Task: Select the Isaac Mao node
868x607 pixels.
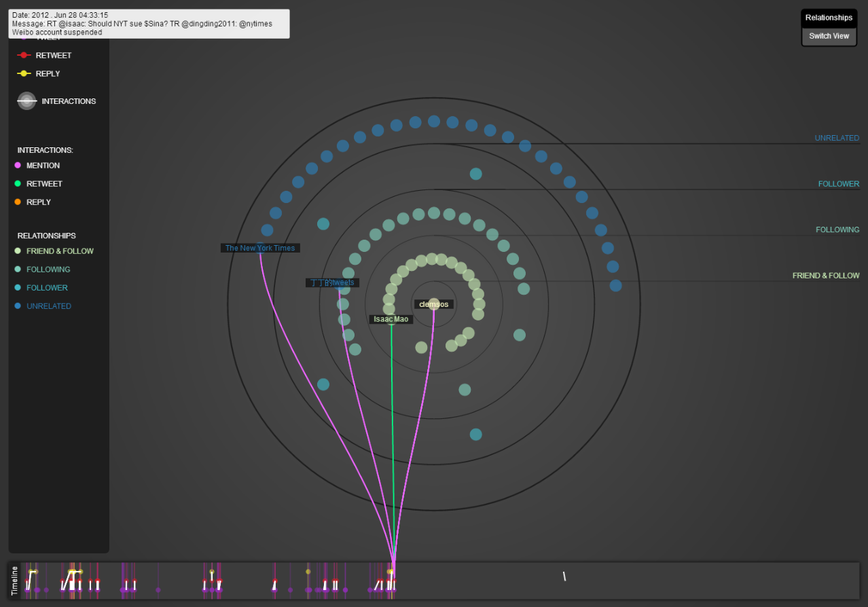Action: point(391,319)
